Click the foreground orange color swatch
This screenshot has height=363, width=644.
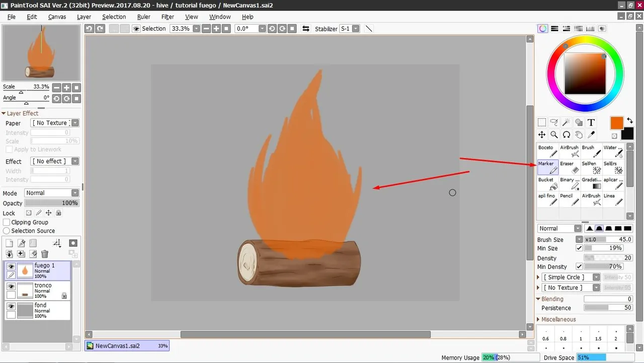pos(617,123)
